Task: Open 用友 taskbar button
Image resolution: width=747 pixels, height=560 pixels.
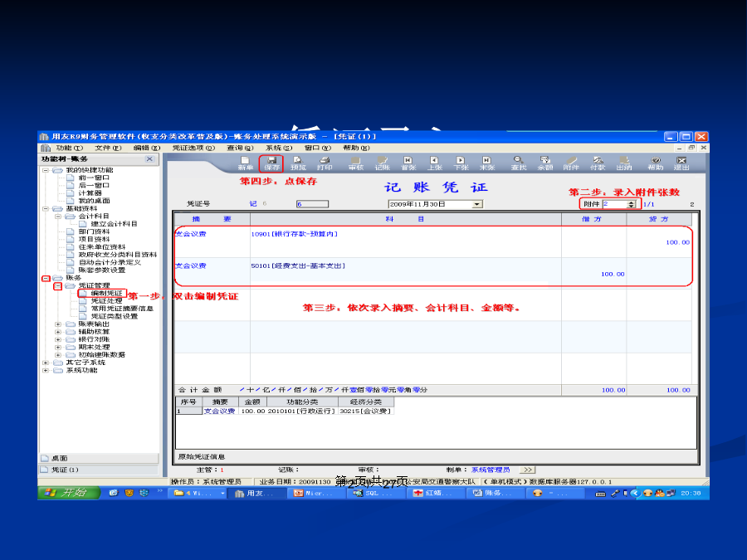Action: click(x=259, y=494)
